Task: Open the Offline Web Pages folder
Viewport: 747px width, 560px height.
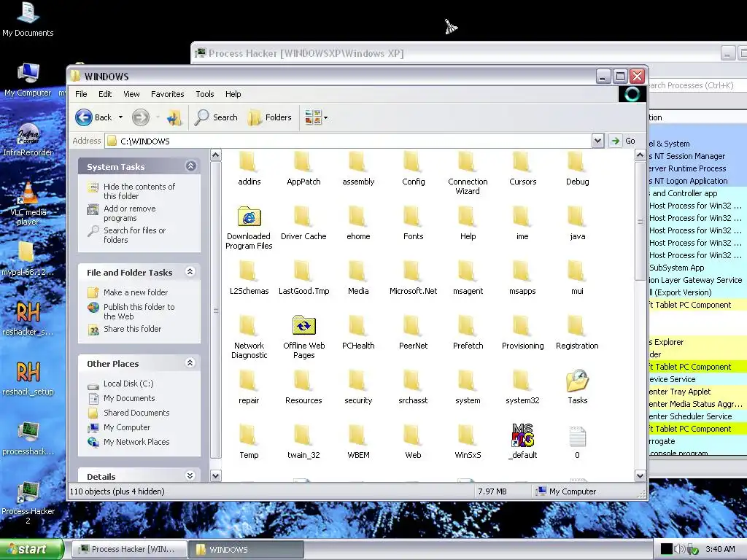Action: [x=303, y=337]
